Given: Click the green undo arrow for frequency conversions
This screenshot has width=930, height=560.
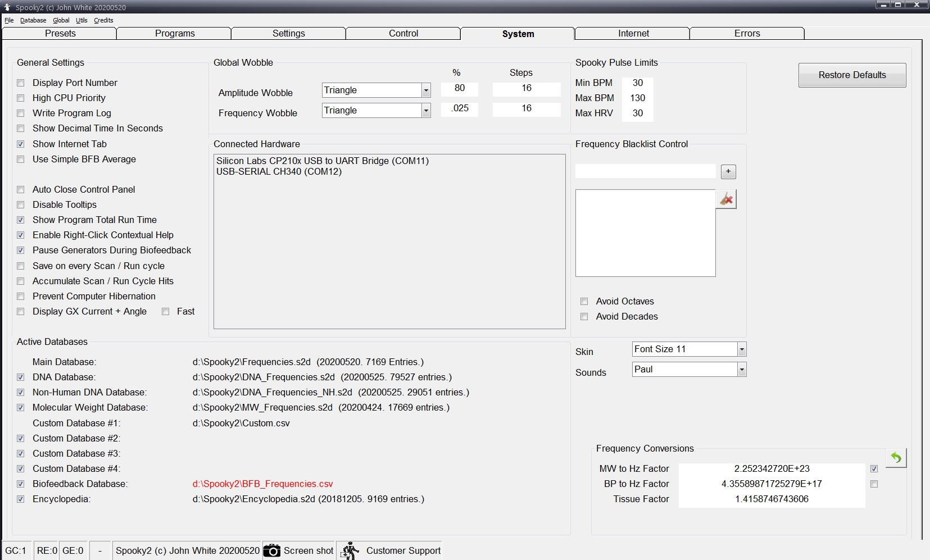Looking at the screenshot, I should [896, 458].
